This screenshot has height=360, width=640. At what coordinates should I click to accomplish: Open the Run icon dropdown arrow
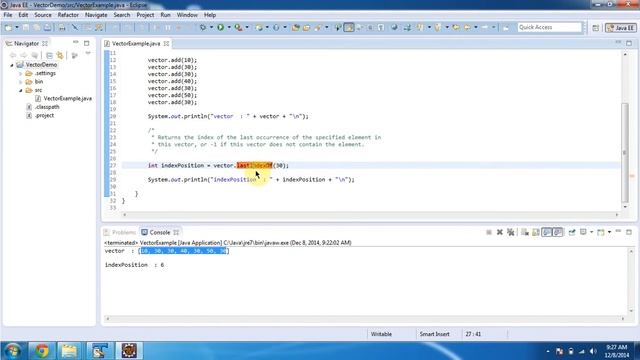(229, 27)
